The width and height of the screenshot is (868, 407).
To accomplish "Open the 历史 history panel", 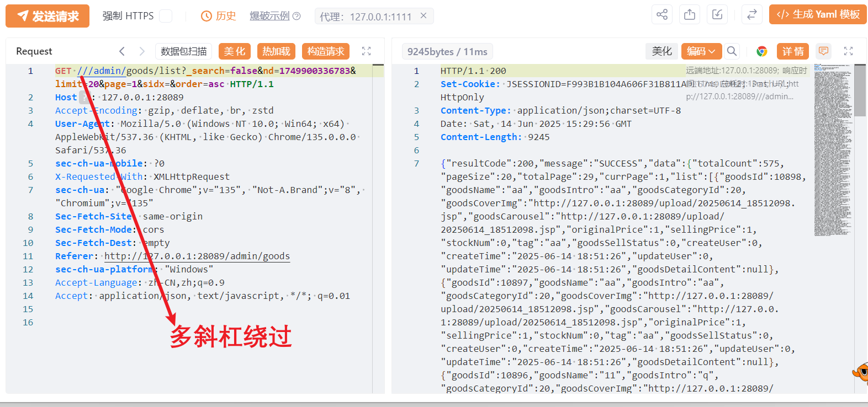I will coord(219,16).
